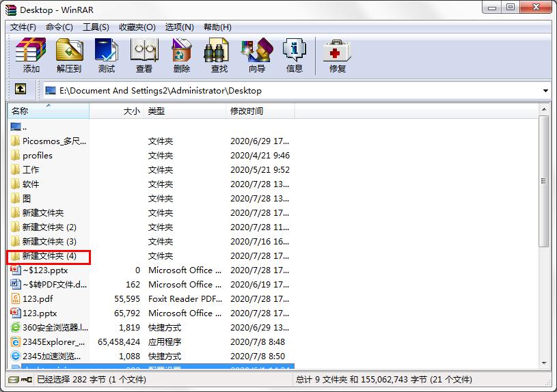557x392 pixels.
Task: Go up one folder level button
Action: (21, 89)
